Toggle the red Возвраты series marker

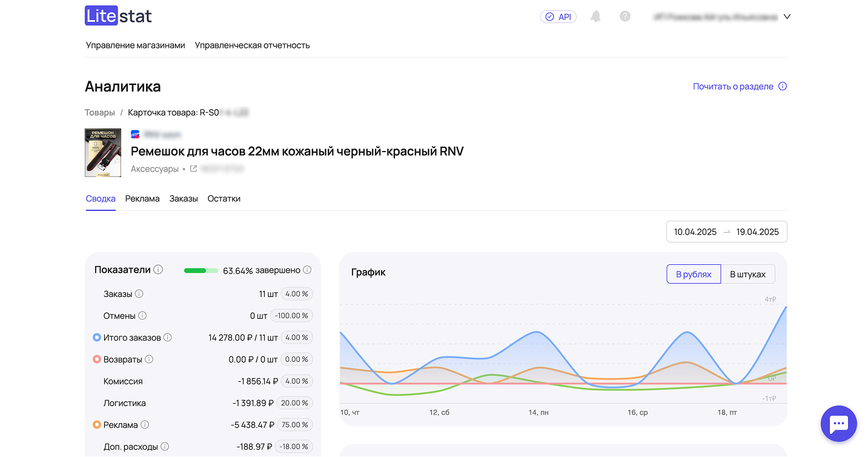[96, 359]
